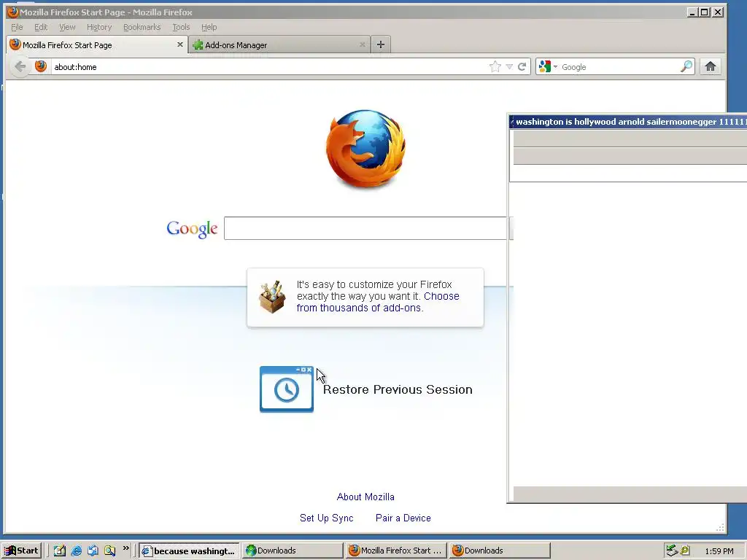Open a new tab with the plus button
747x560 pixels.
(380, 44)
